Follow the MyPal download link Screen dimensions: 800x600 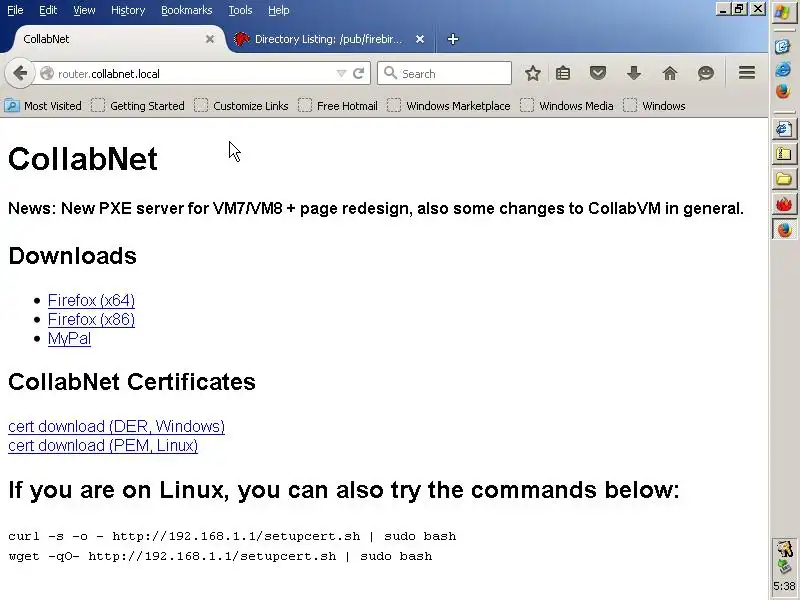69,338
